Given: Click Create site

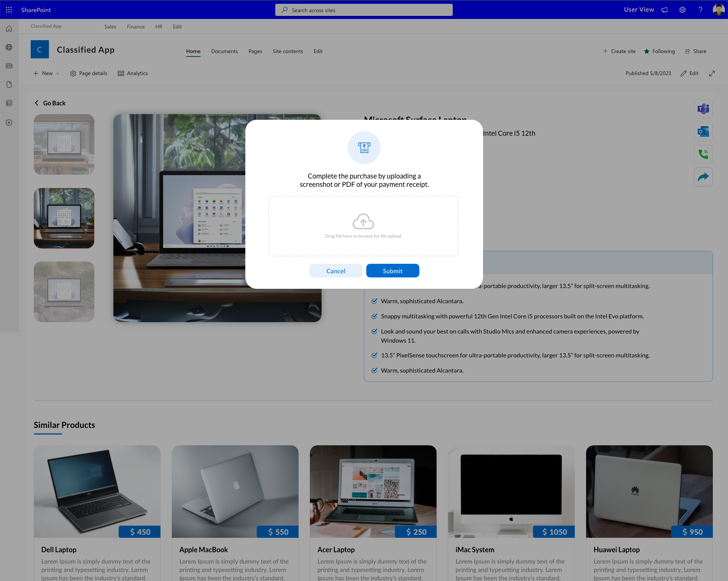Looking at the screenshot, I should 619,52.
